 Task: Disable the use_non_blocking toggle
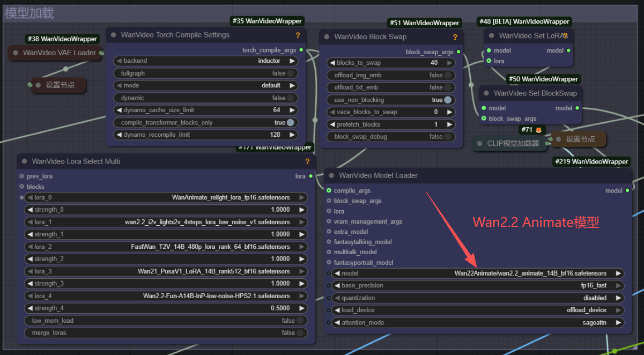tap(391, 100)
